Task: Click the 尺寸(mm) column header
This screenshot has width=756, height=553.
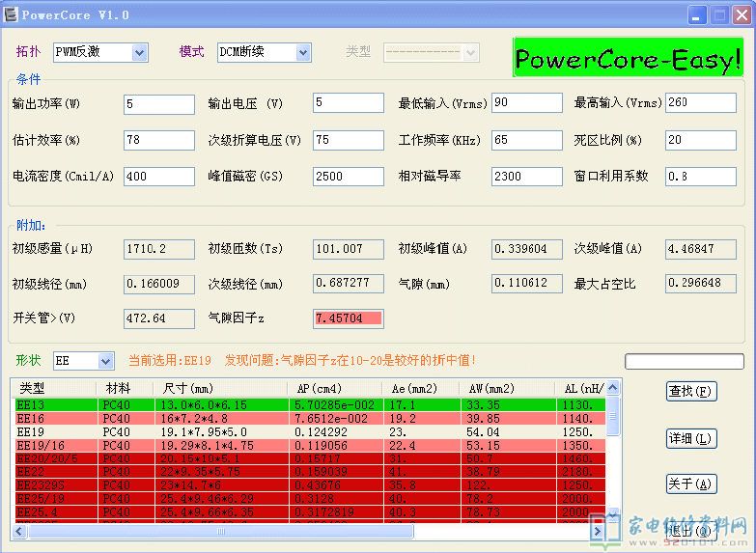Action: [220, 388]
